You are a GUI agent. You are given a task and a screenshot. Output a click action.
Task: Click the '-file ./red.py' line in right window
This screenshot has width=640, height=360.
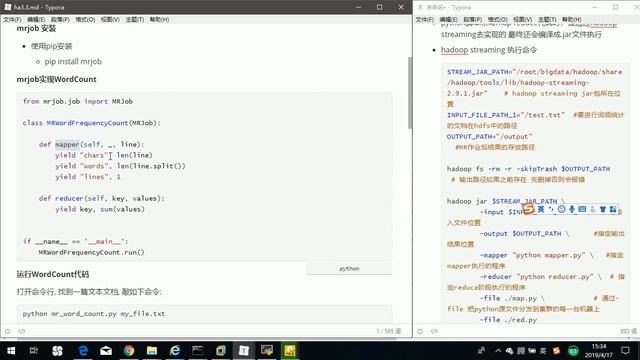point(508,320)
